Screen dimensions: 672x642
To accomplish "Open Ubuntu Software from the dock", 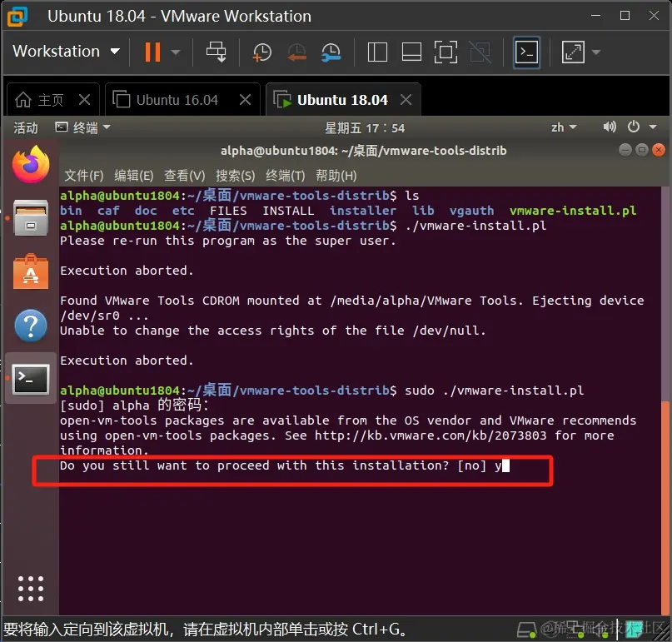I will click(x=31, y=271).
